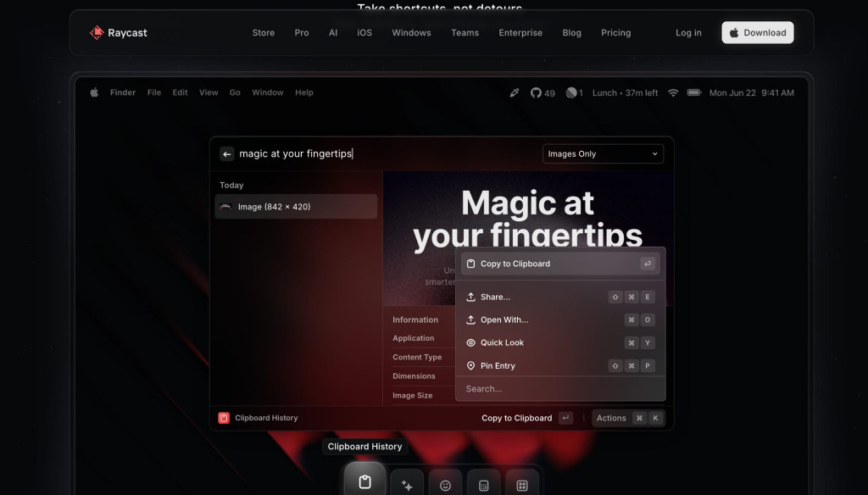Click the back arrow in Raycast search
The image size is (868, 495).
click(x=227, y=154)
